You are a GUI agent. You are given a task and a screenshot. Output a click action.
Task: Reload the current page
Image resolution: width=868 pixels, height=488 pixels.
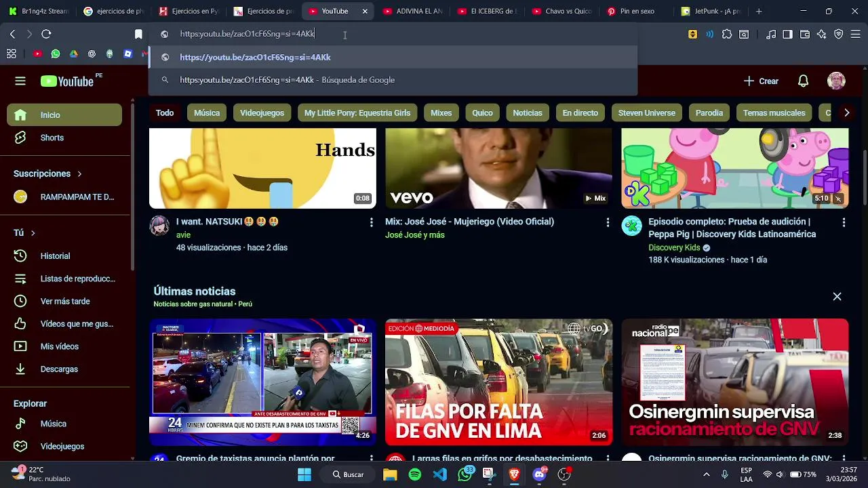[x=46, y=34]
